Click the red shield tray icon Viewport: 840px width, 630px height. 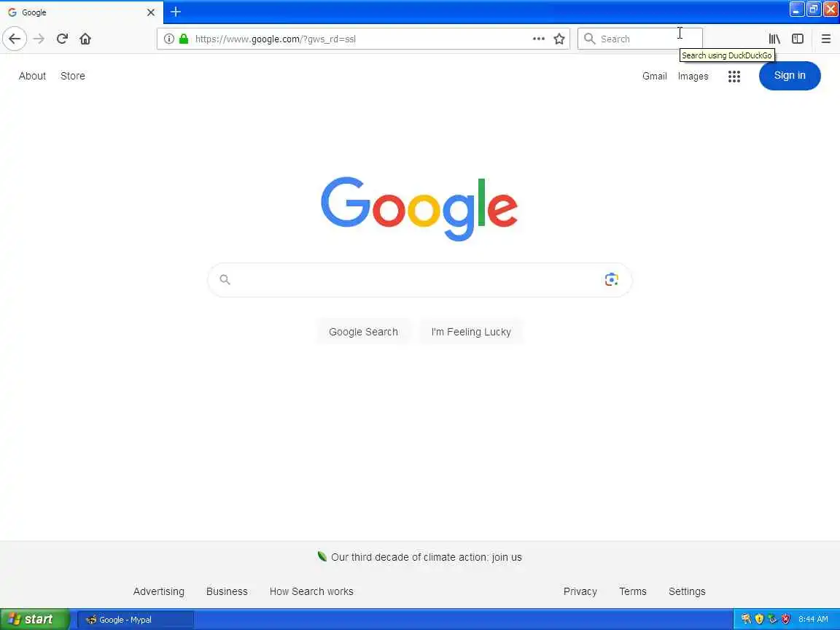(x=785, y=619)
